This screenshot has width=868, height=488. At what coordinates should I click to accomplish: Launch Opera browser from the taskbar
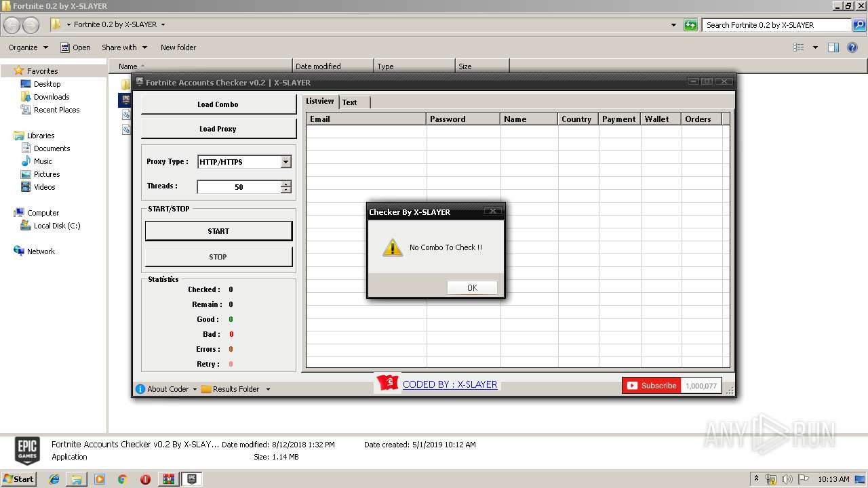(145, 479)
